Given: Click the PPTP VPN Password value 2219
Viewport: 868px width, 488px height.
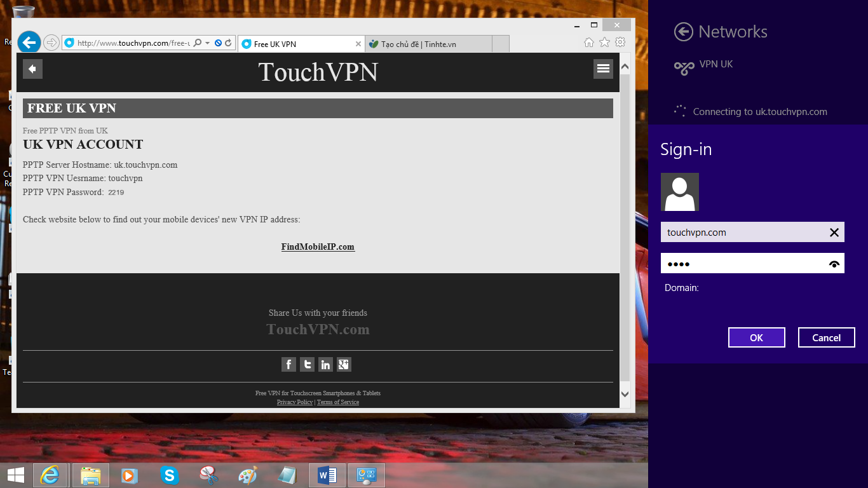Looking at the screenshot, I should click(x=116, y=192).
